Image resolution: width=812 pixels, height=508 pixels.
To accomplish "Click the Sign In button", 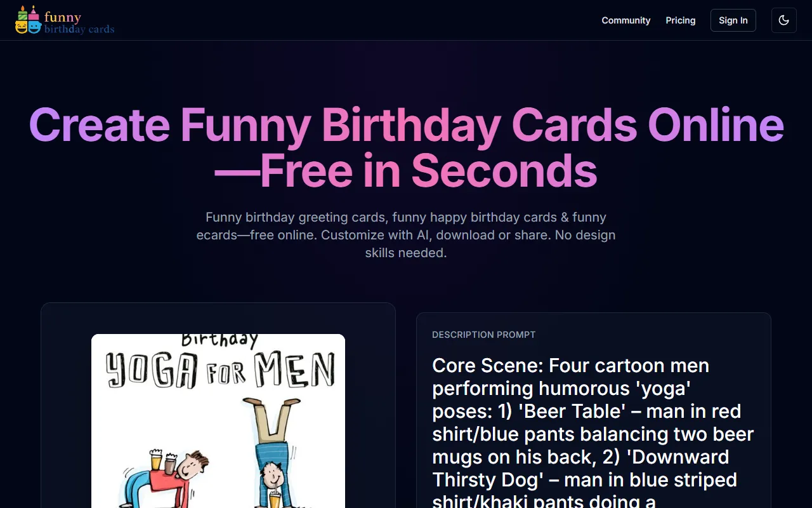I will (x=733, y=20).
